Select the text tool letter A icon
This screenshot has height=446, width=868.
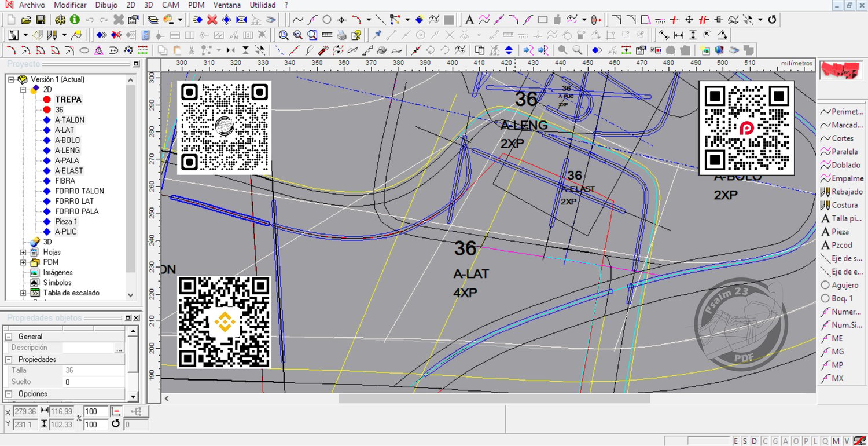pyautogui.click(x=469, y=20)
